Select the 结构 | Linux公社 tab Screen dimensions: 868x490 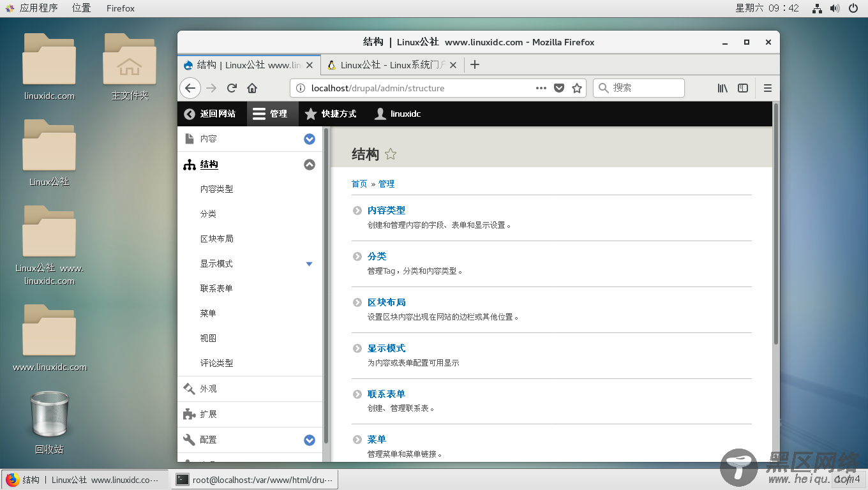tap(249, 65)
